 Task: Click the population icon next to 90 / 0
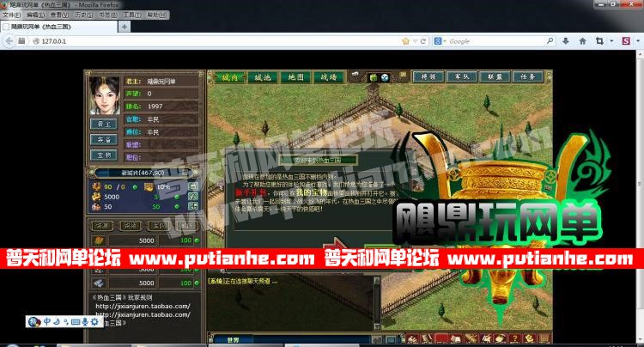click(96, 186)
